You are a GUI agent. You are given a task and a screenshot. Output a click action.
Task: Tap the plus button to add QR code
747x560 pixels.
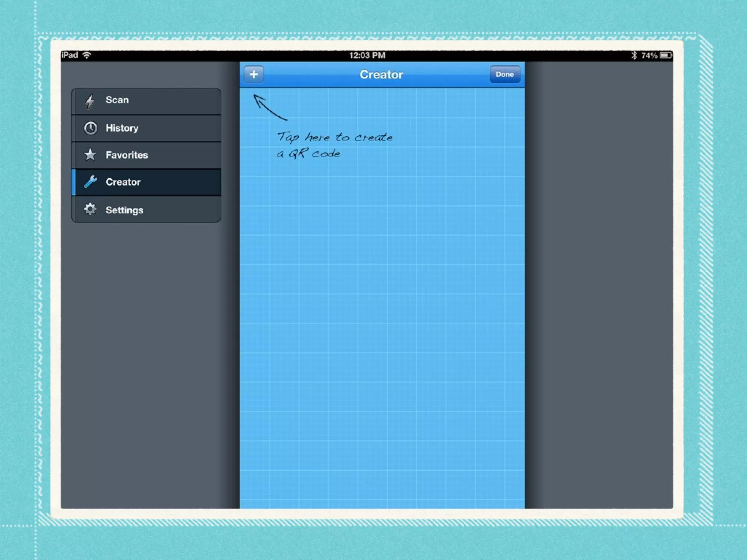(x=253, y=74)
